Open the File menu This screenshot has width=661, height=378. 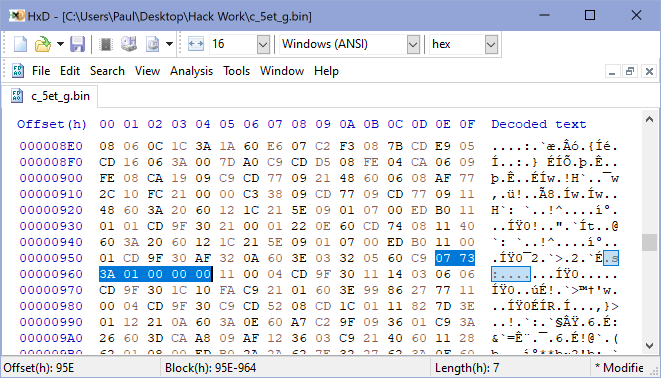tap(41, 71)
